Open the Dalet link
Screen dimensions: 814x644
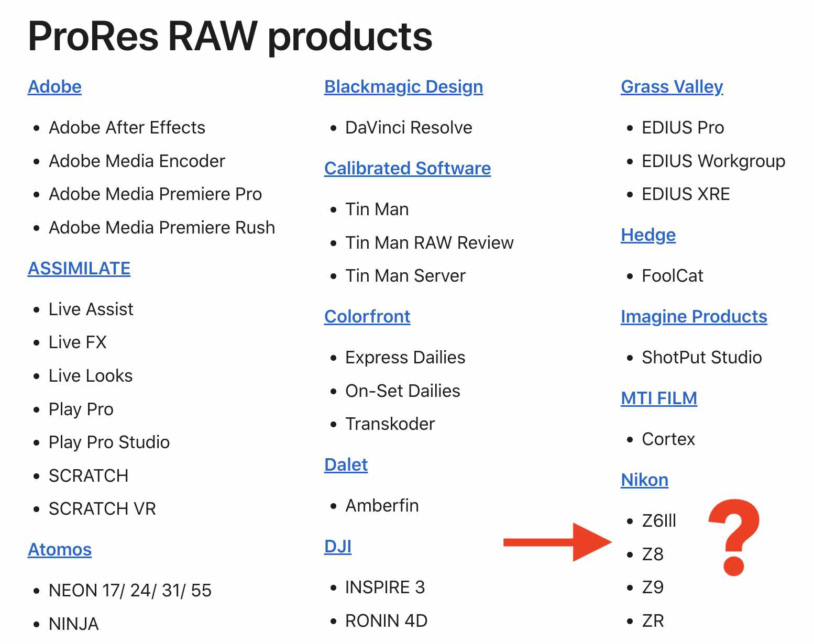coord(346,465)
